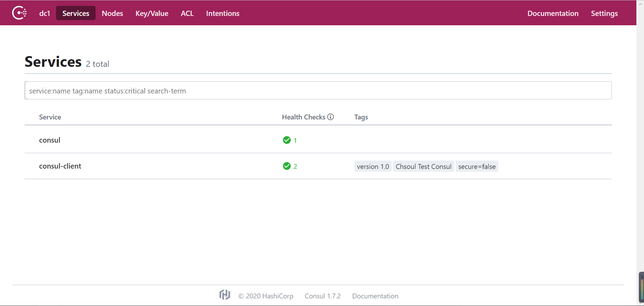Open the dc1 datacenter selector
644x306 pixels.
point(45,13)
